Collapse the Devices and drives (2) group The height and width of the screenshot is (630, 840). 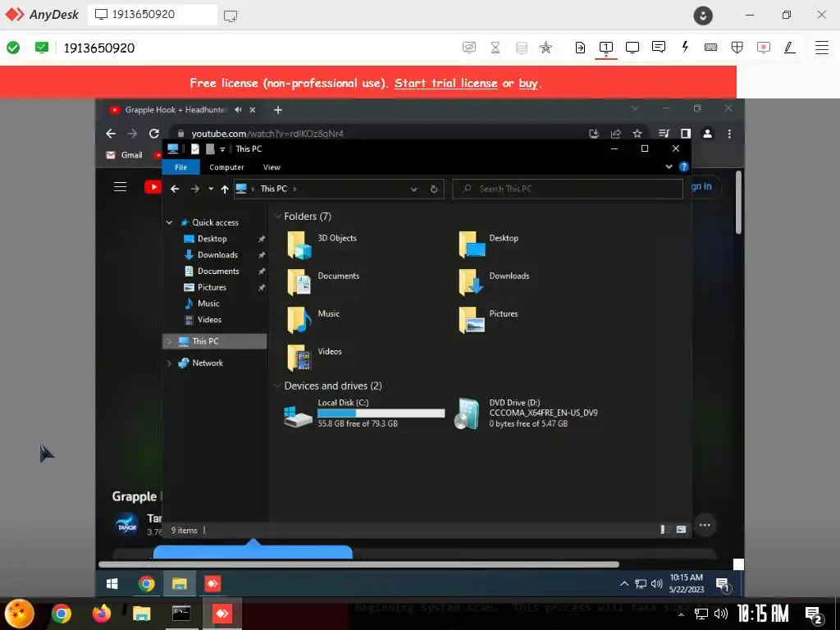click(x=277, y=386)
